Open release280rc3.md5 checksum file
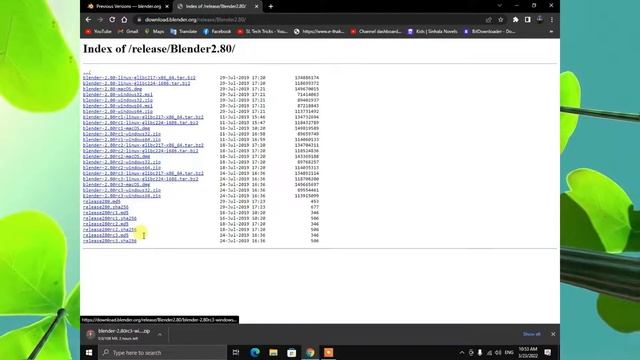640x360 pixels. (x=106, y=236)
